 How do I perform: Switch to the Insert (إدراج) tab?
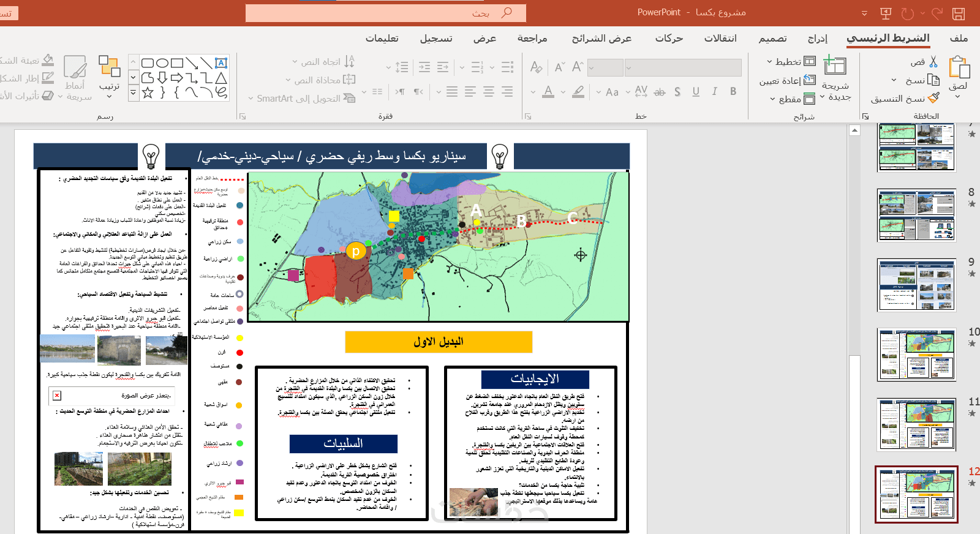[818, 39]
